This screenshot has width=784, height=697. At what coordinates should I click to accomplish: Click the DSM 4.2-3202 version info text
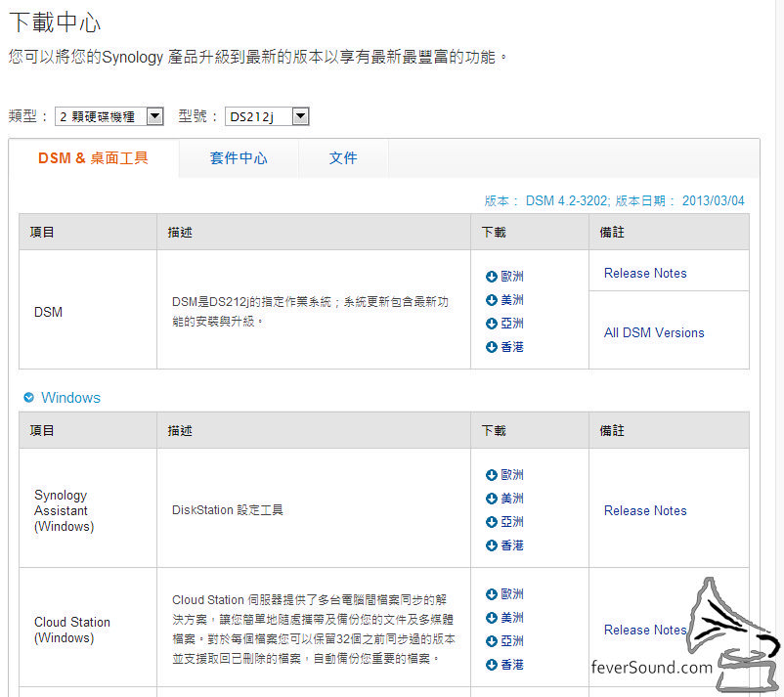point(614,200)
